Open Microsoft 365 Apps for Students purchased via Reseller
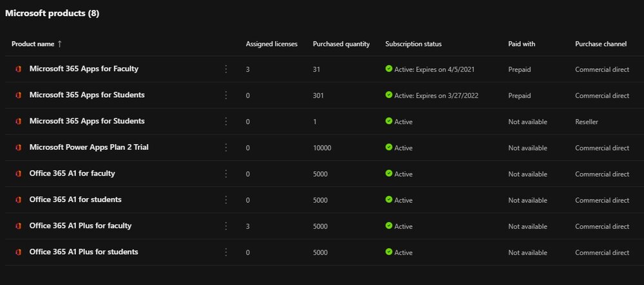This screenshot has height=285, width=644. (87, 122)
